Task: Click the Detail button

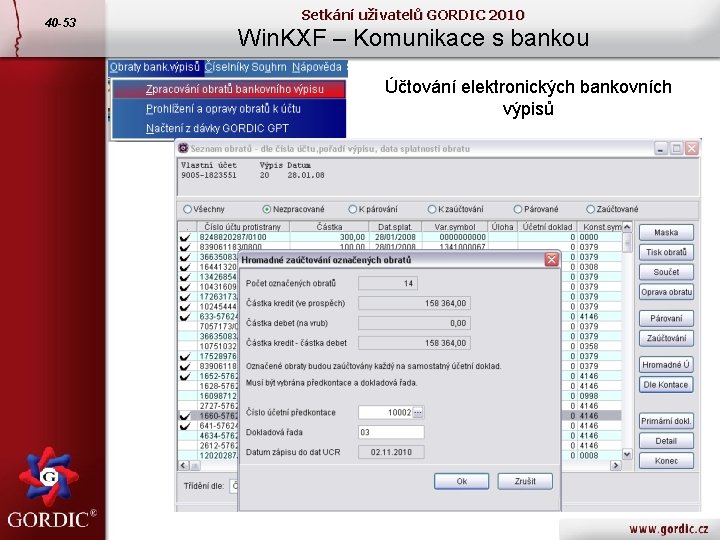Action: tap(666, 441)
